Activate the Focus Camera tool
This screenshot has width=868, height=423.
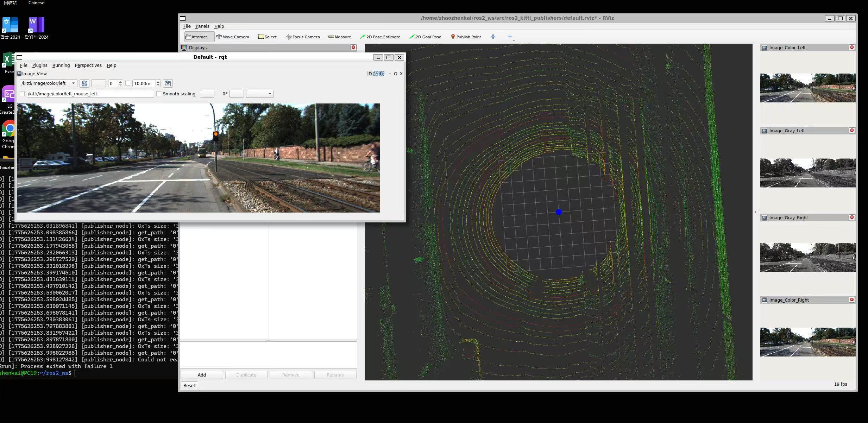303,37
